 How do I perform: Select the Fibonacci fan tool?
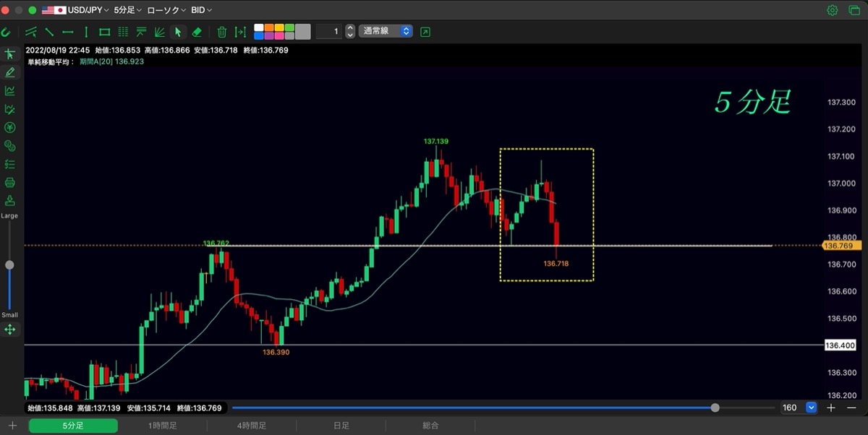click(159, 32)
